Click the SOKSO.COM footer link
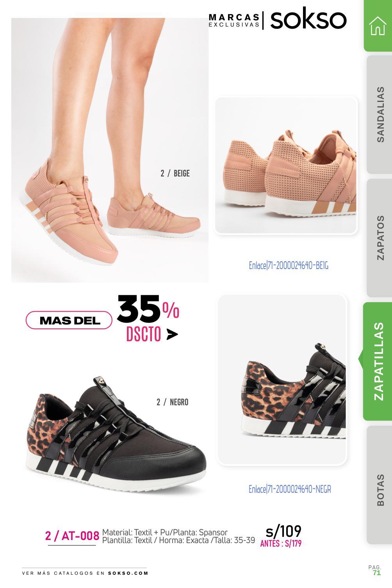This screenshot has width=392, height=588. click(x=128, y=573)
